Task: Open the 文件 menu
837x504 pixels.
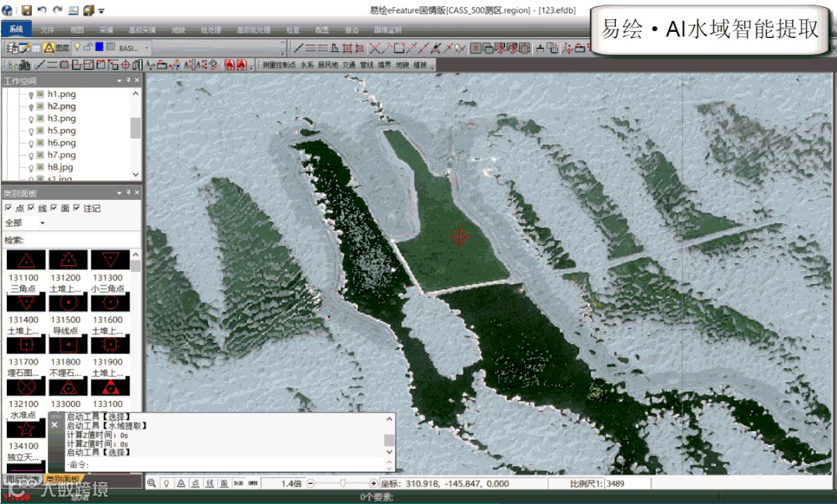Action: [x=47, y=30]
